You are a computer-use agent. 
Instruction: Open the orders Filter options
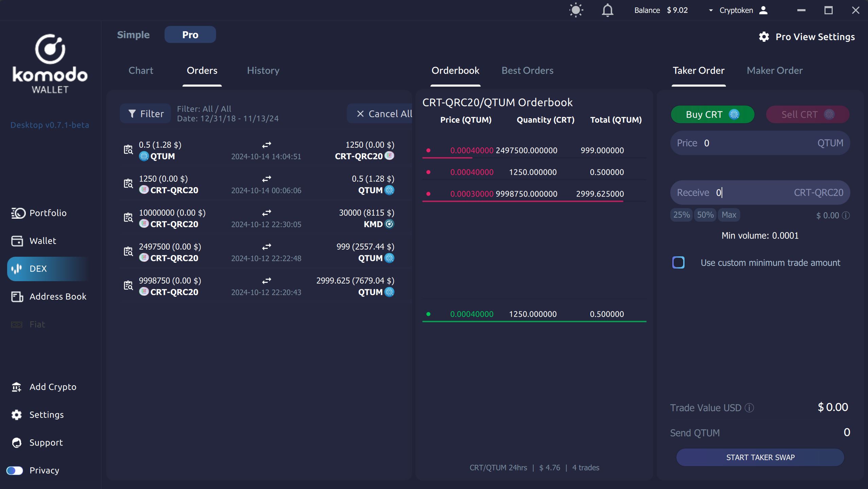[x=145, y=114]
